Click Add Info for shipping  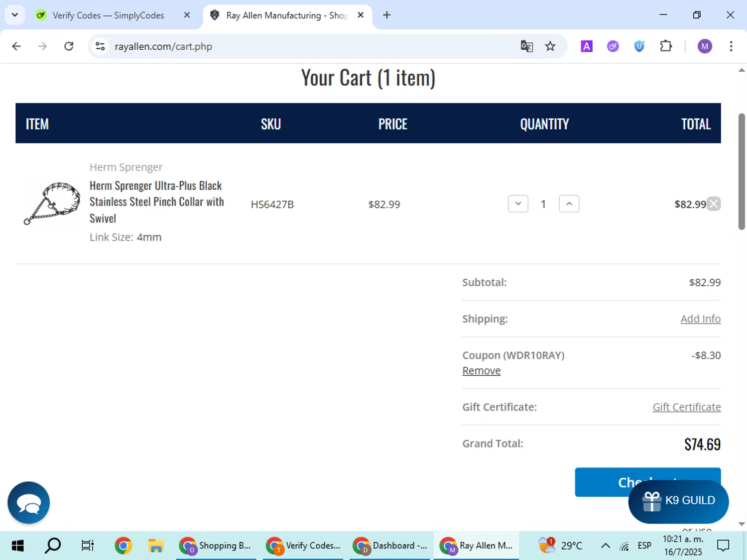pos(700,319)
